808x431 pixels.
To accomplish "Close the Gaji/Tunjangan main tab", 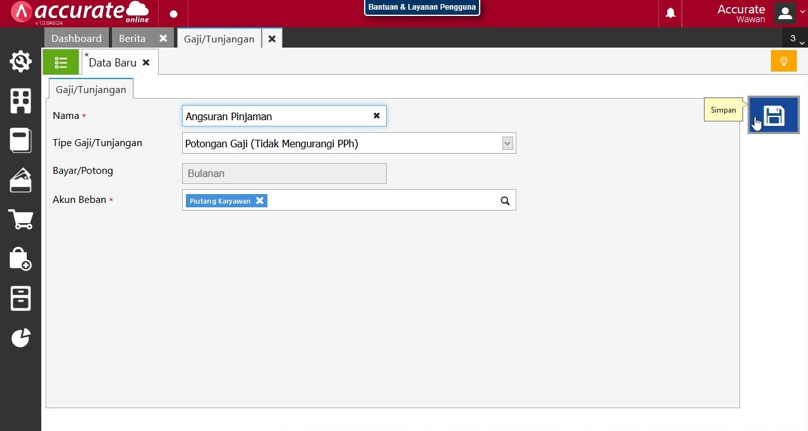I will 272,39.
